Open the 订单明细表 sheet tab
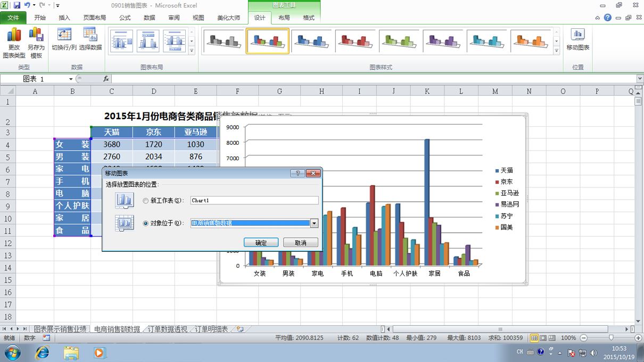Image resolution: width=644 pixels, height=362 pixels. click(x=210, y=329)
